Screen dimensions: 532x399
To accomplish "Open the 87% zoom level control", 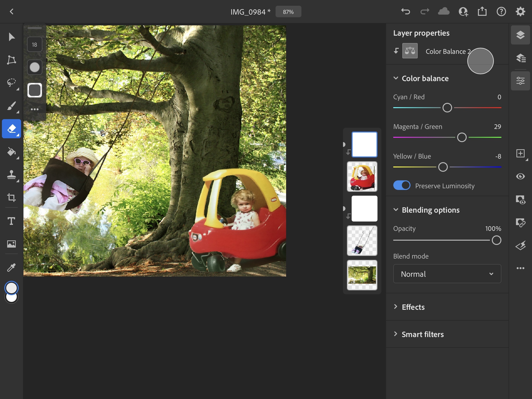I will click(x=288, y=11).
